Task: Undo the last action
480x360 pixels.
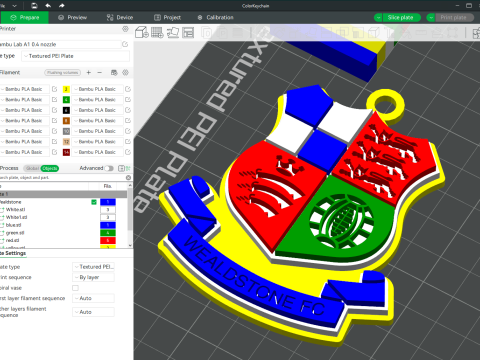Action: (x=48, y=6)
